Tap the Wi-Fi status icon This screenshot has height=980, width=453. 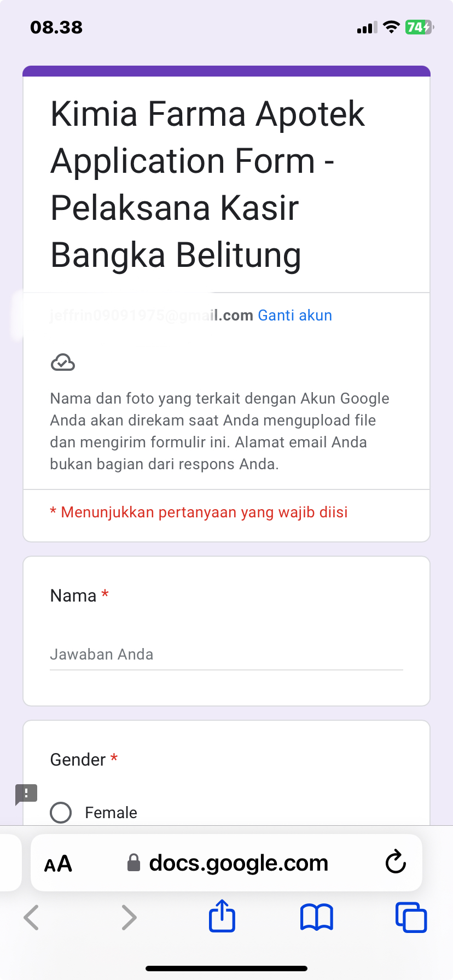(x=391, y=27)
